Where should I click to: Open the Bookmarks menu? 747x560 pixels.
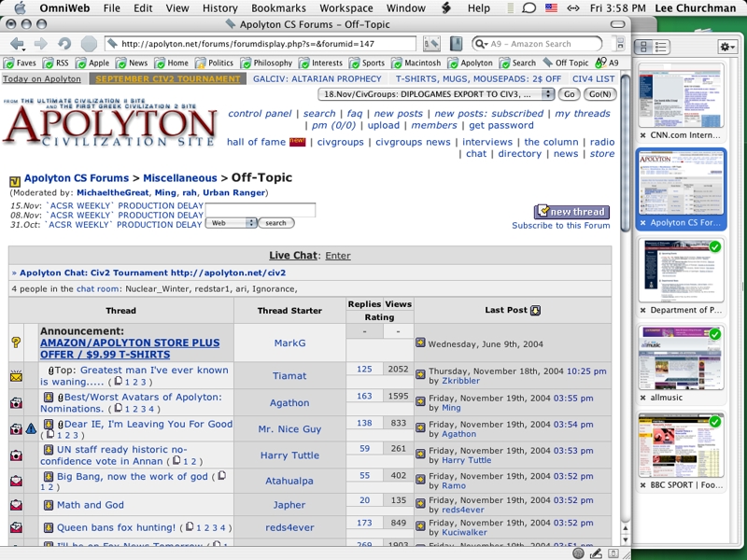click(x=278, y=8)
